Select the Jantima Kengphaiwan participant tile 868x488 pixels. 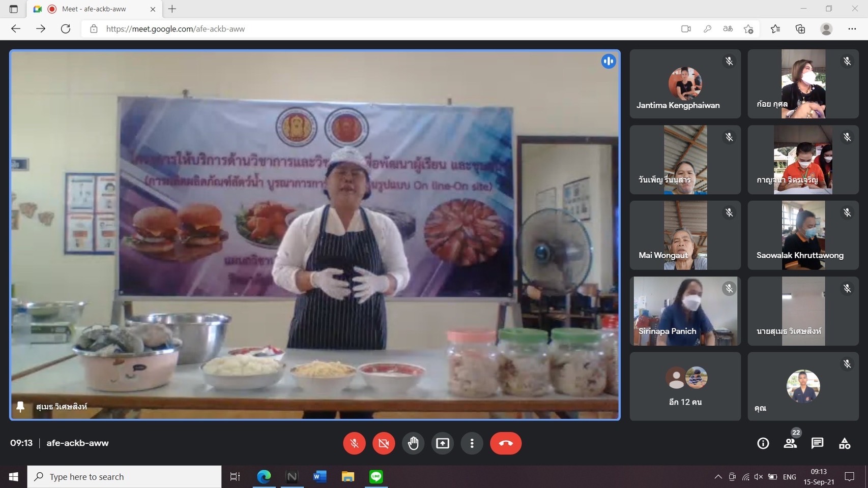point(685,84)
